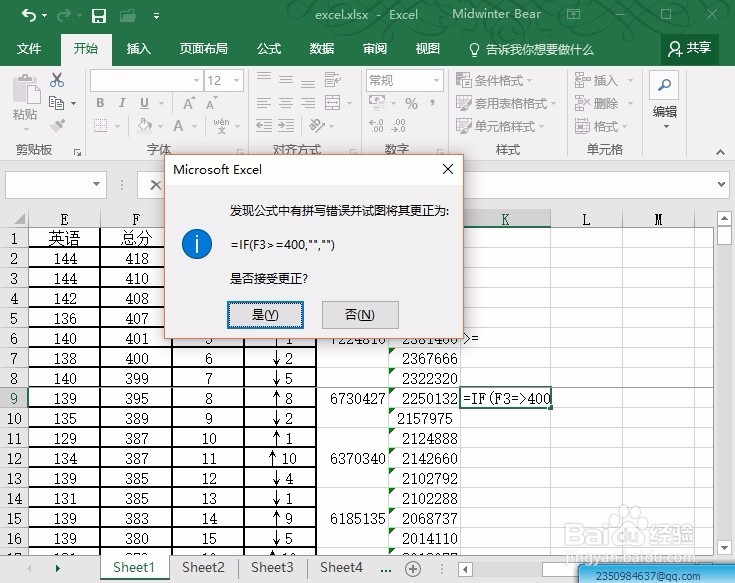
Task: Click the Decrease indent icon
Action: pos(263,125)
